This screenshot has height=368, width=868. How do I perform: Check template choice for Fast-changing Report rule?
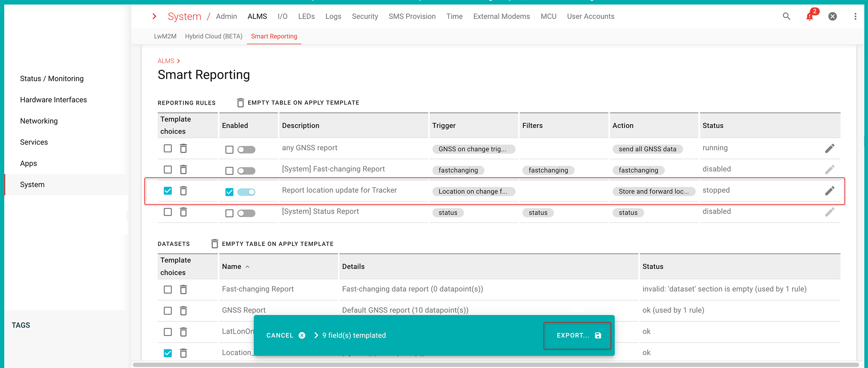[x=168, y=170]
